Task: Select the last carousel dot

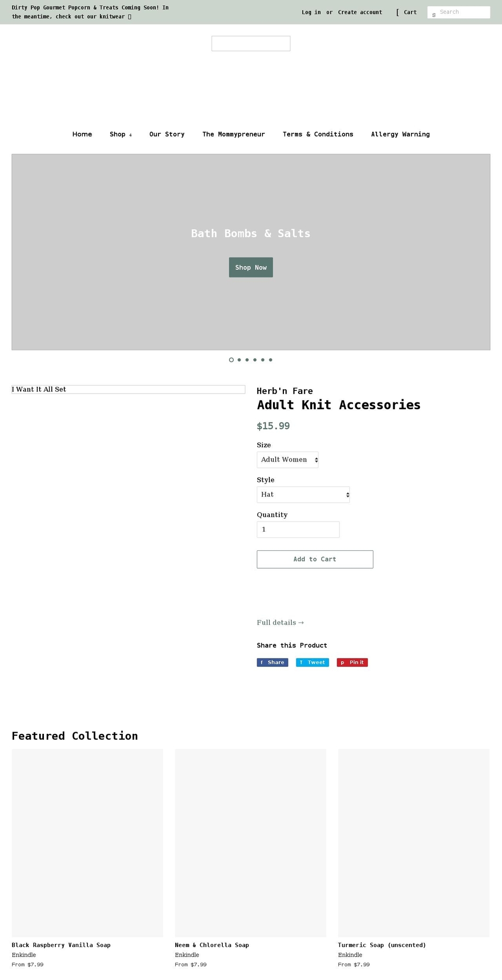Action: [x=270, y=360]
